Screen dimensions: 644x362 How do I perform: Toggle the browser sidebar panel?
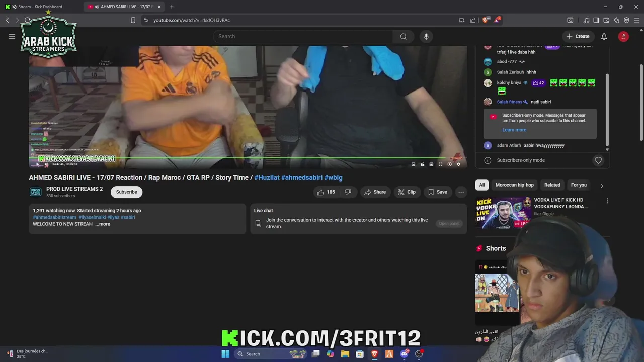(x=596, y=20)
